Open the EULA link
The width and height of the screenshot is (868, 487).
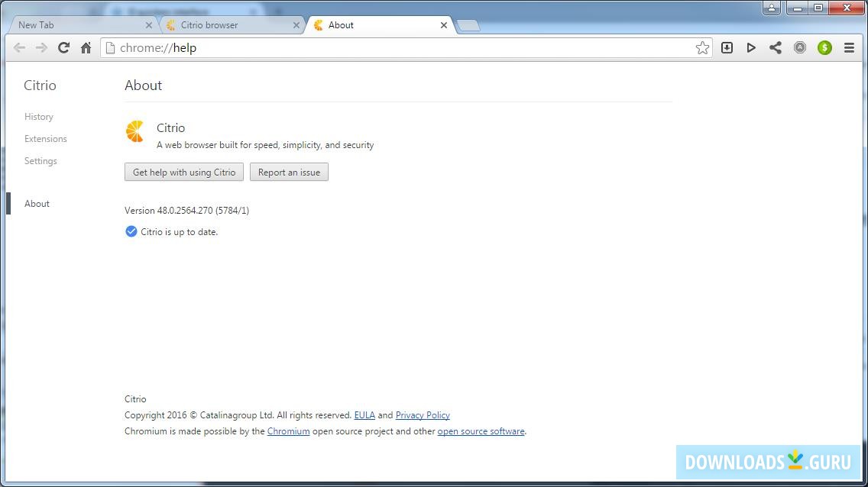coord(364,415)
